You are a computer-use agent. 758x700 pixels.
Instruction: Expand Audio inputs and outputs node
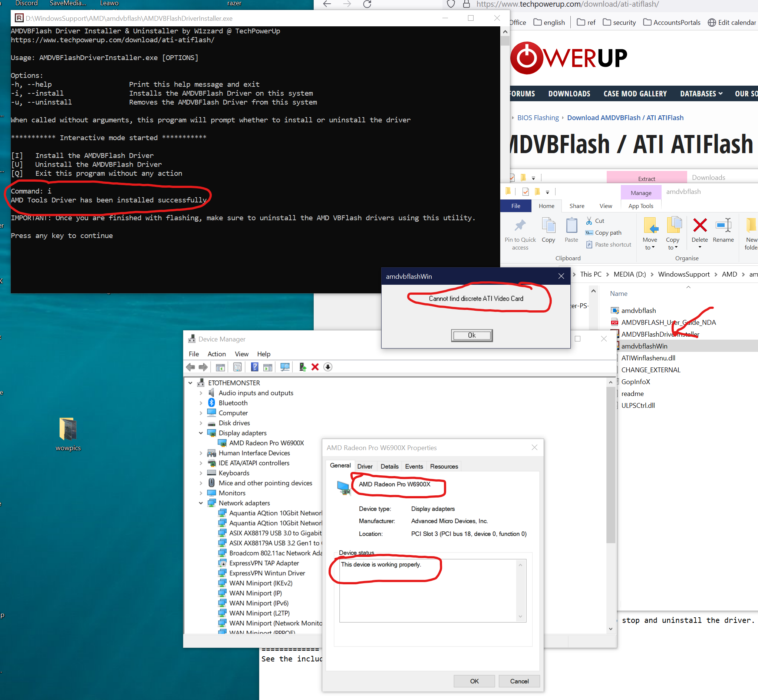tap(201, 393)
